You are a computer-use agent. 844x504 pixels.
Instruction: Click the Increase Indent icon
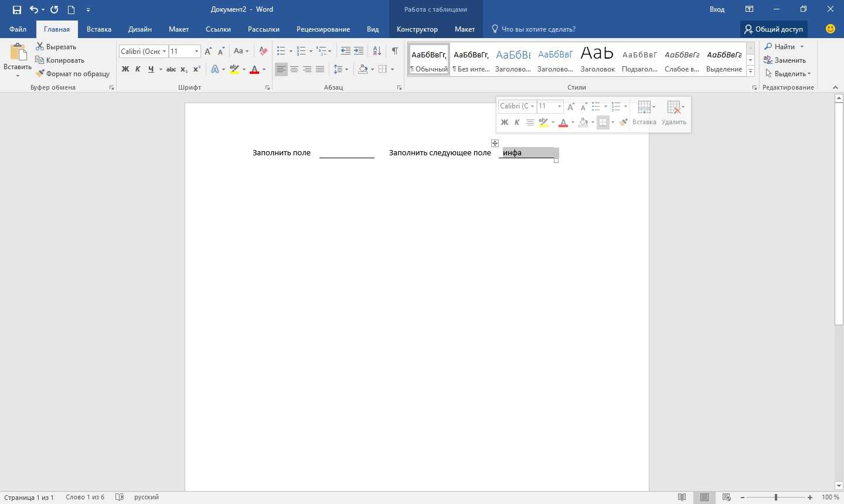click(x=359, y=52)
